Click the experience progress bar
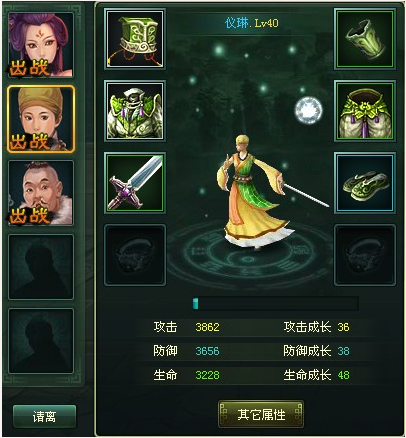Screen dimensions: 406x438 coord(275,304)
